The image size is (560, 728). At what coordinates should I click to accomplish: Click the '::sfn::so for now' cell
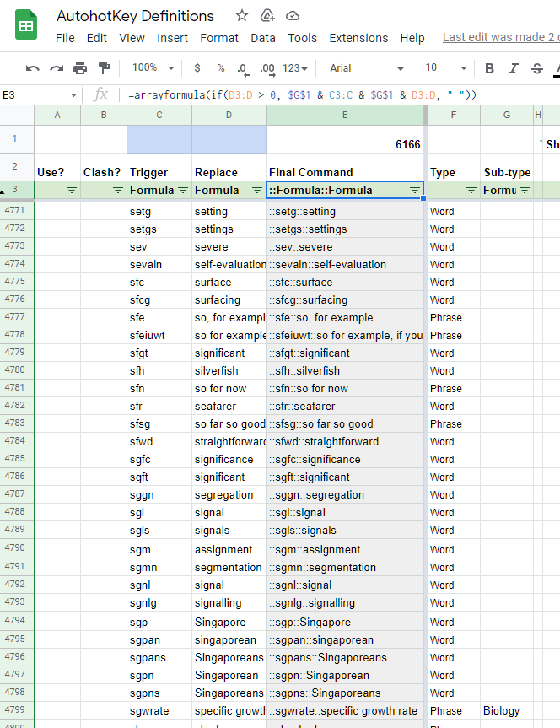(x=345, y=388)
